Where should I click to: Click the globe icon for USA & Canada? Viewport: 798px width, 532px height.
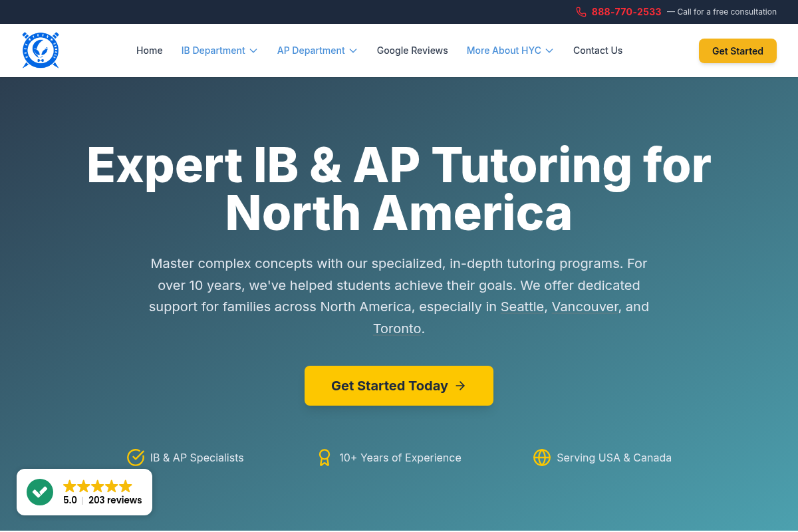coord(542,458)
